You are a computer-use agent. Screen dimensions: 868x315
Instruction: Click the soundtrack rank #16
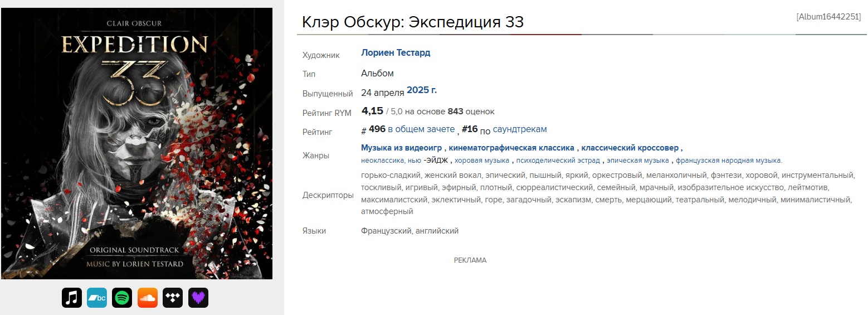pyautogui.click(x=470, y=129)
